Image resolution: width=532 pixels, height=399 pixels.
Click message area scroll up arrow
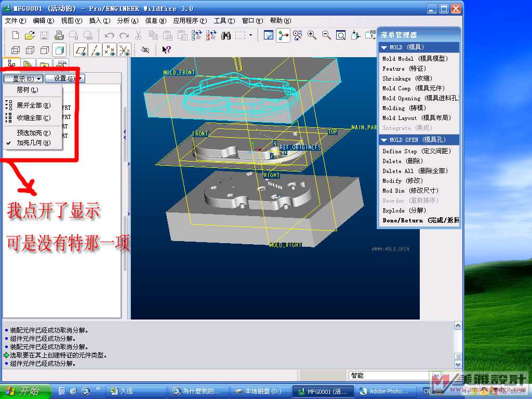coord(458,326)
